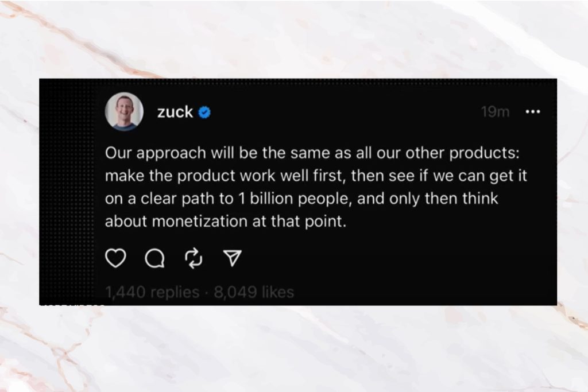The height and width of the screenshot is (392, 588).
Task: Click zuck's avatar thumbnail
Action: point(125,112)
